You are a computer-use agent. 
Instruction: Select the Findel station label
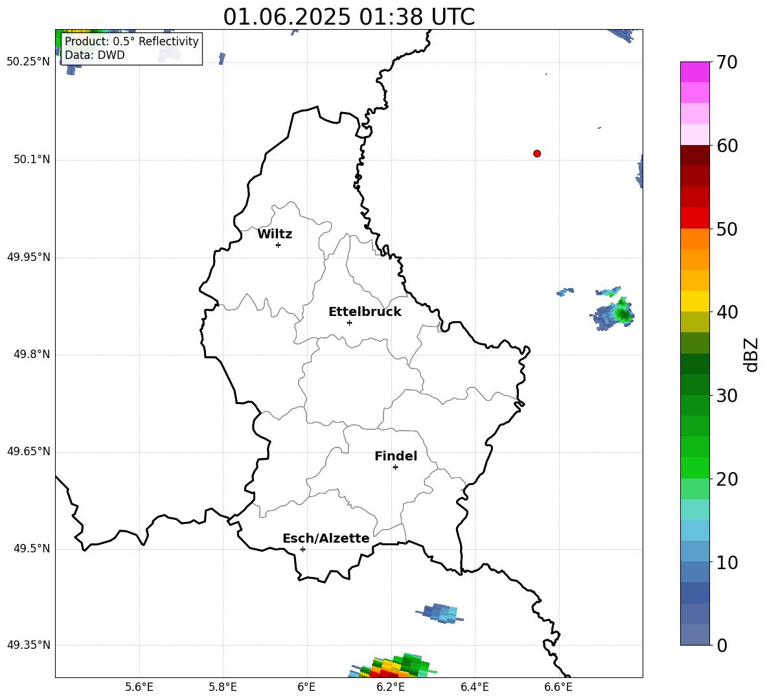point(396,456)
